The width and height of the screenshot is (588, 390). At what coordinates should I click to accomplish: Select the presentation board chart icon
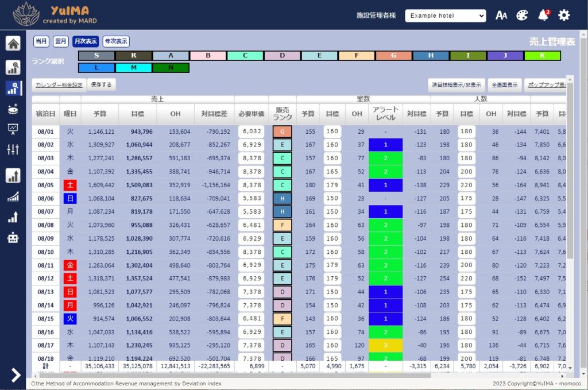[13, 129]
